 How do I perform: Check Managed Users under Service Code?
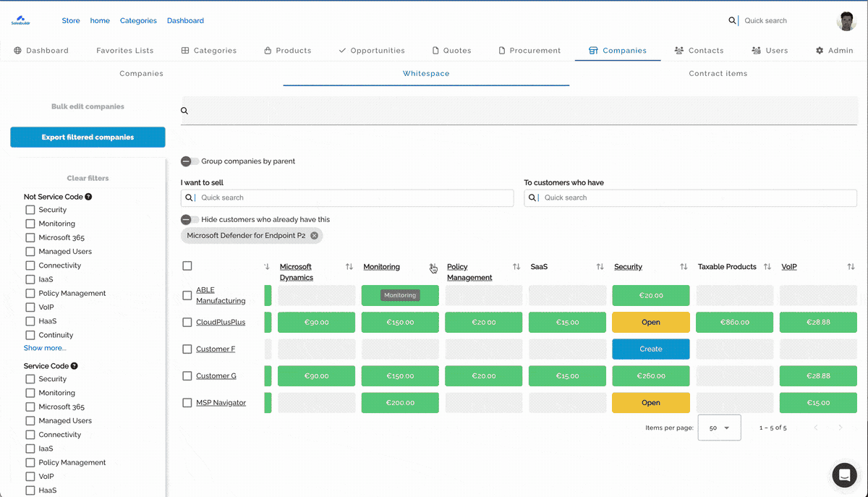click(30, 420)
